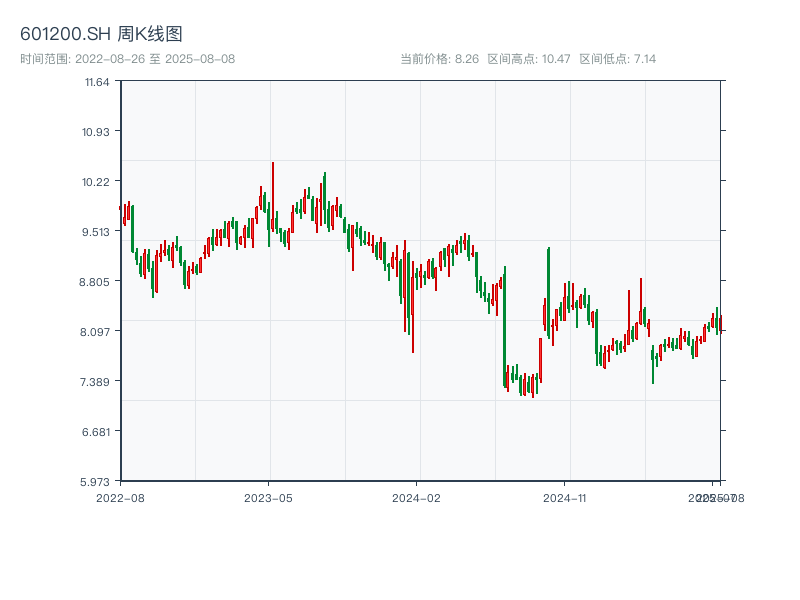Viewport: 800px width, 600px height.
Task: Click the 2022-08 x-axis date label
Action: [120, 497]
